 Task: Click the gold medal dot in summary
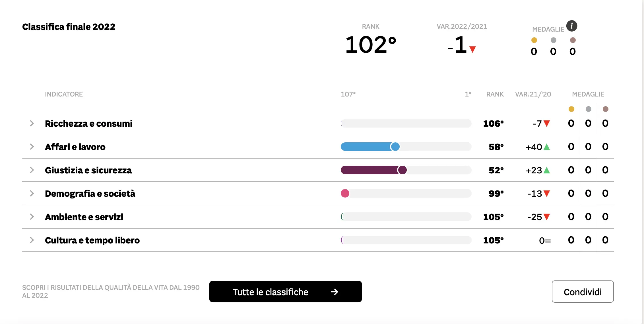tap(534, 40)
